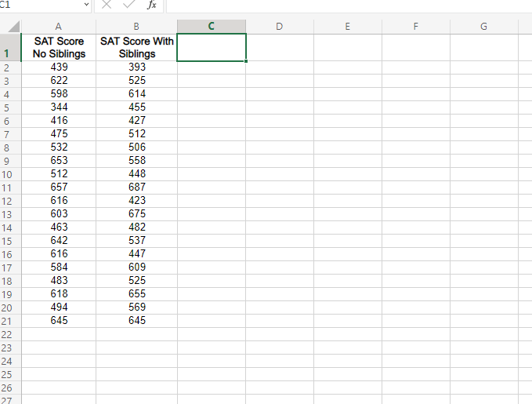This screenshot has width=532, height=404.
Task: Click cell with value 427
Action: (137, 121)
